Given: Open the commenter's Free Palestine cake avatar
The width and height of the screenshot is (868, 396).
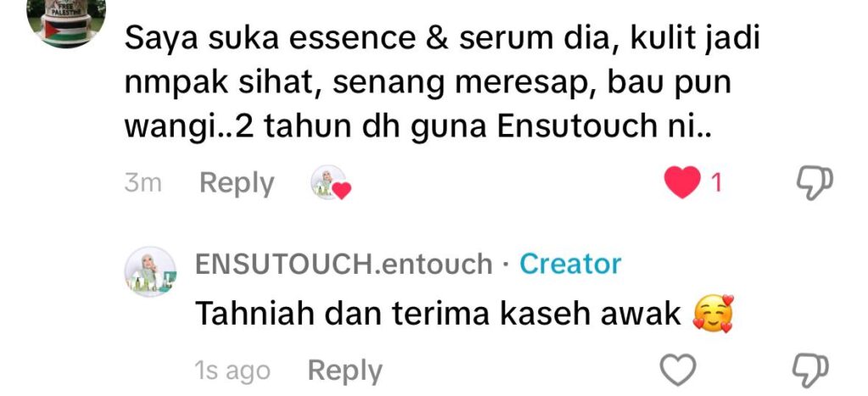Looking at the screenshot, I should click(x=66, y=21).
